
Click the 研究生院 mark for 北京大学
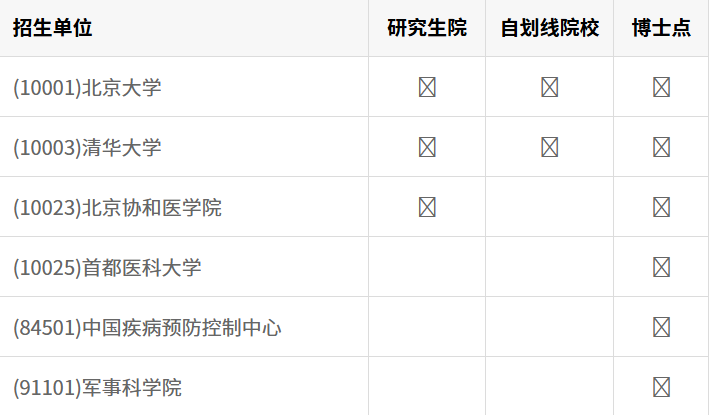pos(427,87)
